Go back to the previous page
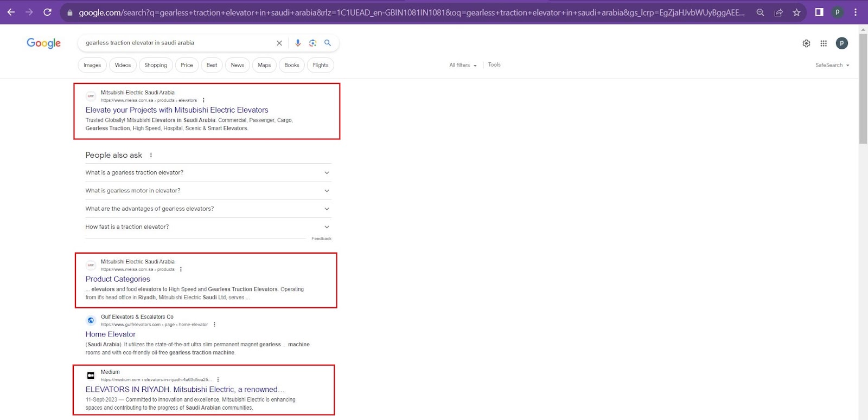868x420 pixels. point(11,12)
